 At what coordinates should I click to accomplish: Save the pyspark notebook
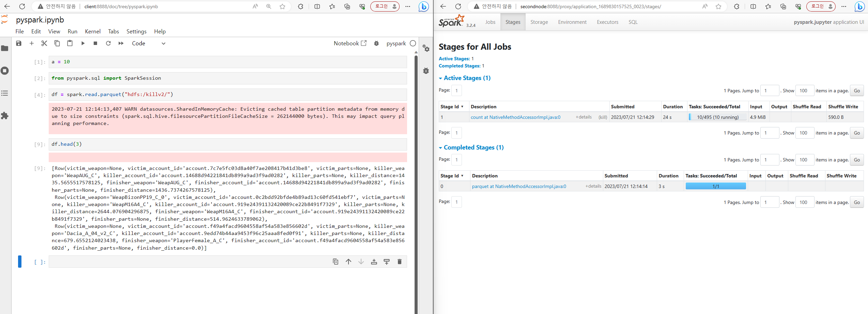click(19, 43)
